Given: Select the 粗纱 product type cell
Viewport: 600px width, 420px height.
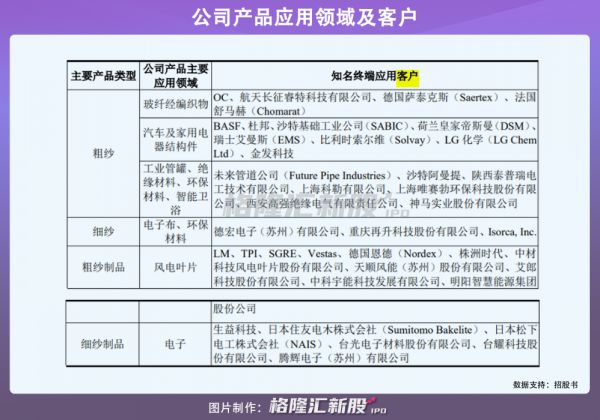Looking at the screenshot, I should [x=101, y=156].
